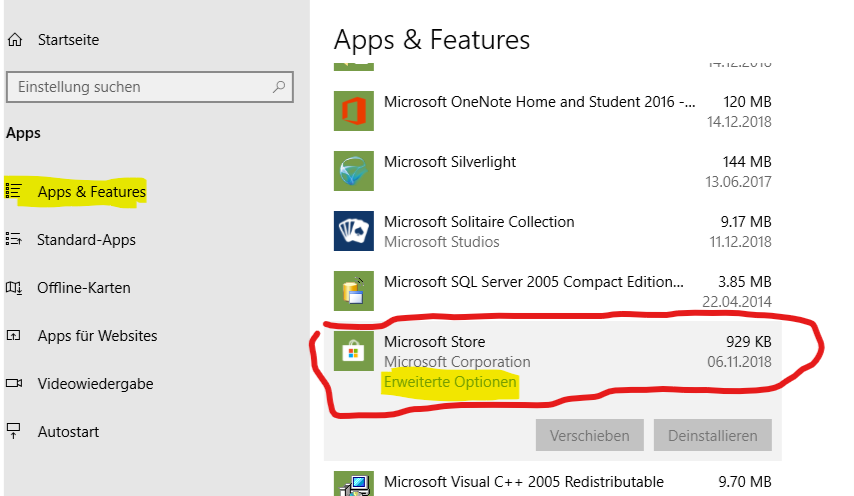Click the 120 MB size value
Viewport: 854px width, 496px height.
pos(747,102)
